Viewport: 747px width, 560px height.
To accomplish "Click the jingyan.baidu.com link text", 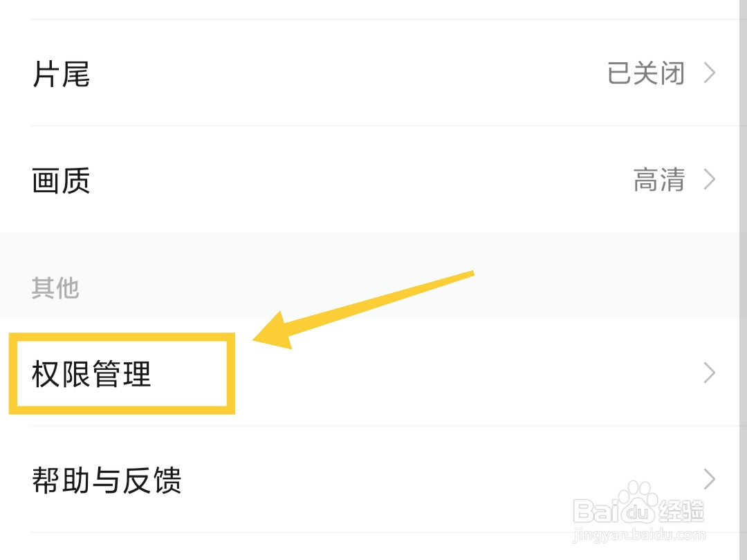I will pos(640,534).
